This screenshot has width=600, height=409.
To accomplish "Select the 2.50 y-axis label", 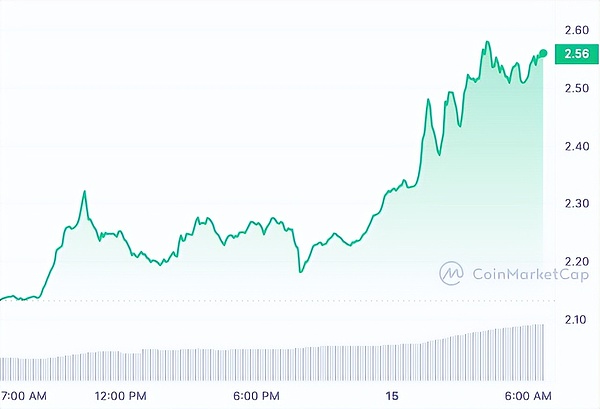I will (x=574, y=88).
